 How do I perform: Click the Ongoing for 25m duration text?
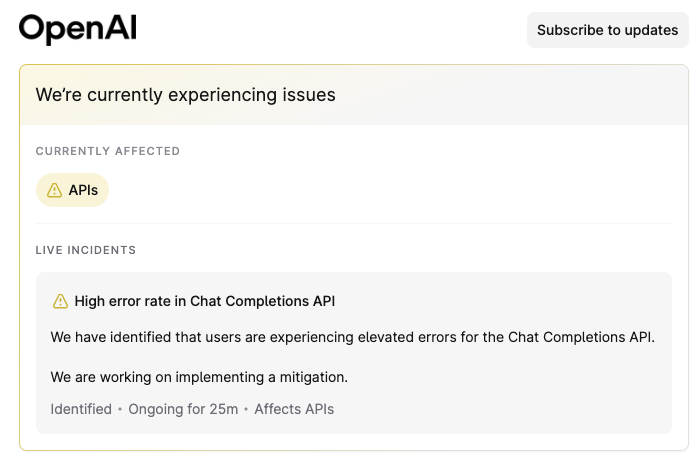click(183, 409)
